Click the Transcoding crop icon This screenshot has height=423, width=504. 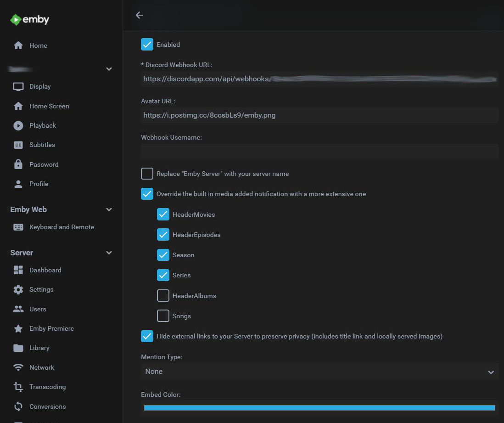coord(18,387)
